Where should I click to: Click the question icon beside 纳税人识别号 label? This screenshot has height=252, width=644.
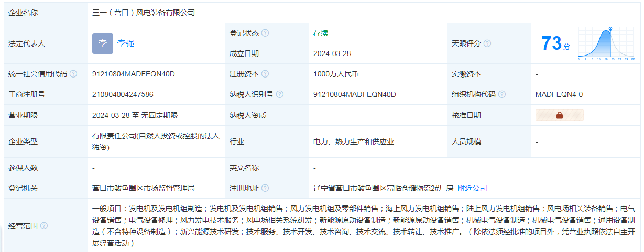click(280, 94)
